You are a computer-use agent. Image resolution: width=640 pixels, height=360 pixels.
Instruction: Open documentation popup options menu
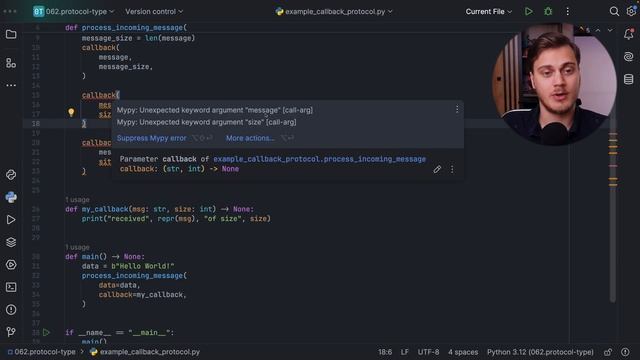[x=452, y=169]
